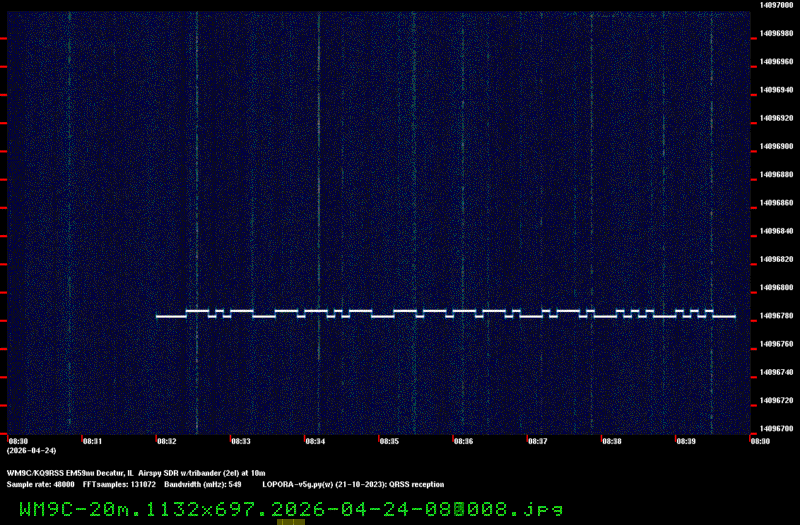Click the 14096780 frequency scale label
The width and height of the screenshot is (800, 525).
pos(776,316)
